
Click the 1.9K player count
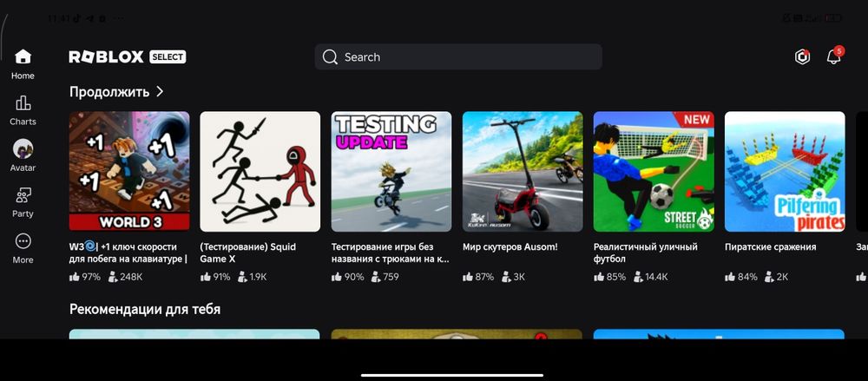tap(253, 277)
